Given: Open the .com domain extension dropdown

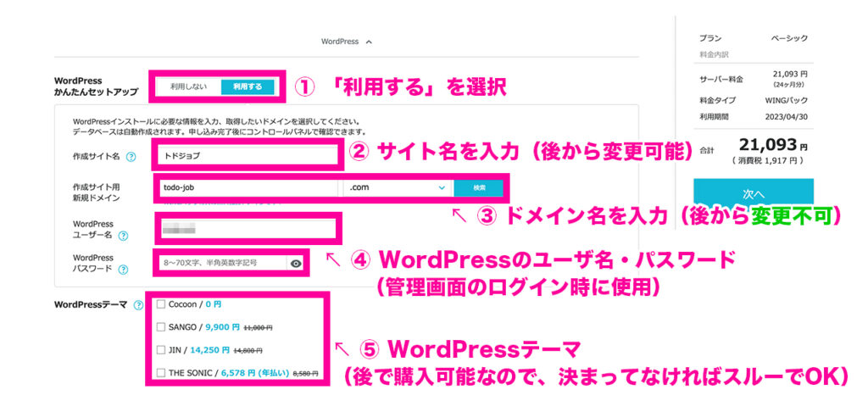Looking at the screenshot, I should (x=398, y=187).
